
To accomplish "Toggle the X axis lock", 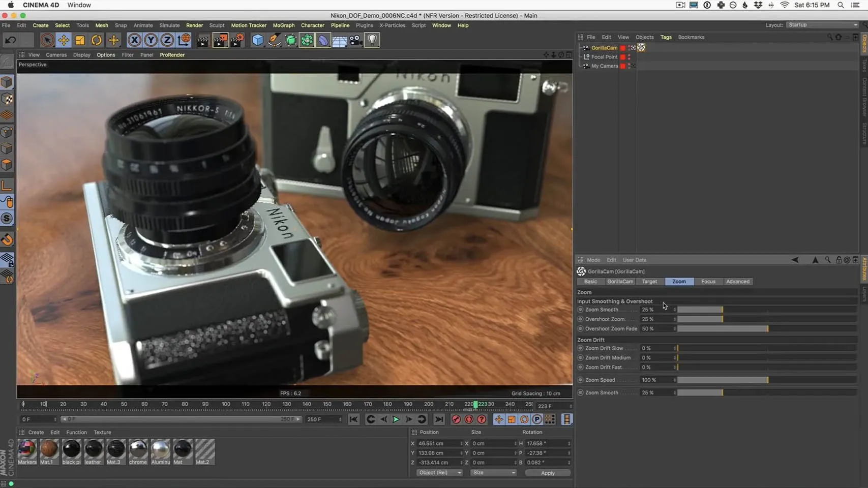I will (134, 40).
